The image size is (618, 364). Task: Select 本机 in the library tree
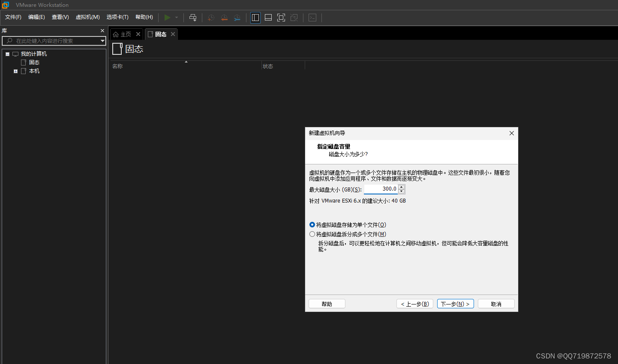pyautogui.click(x=34, y=71)
